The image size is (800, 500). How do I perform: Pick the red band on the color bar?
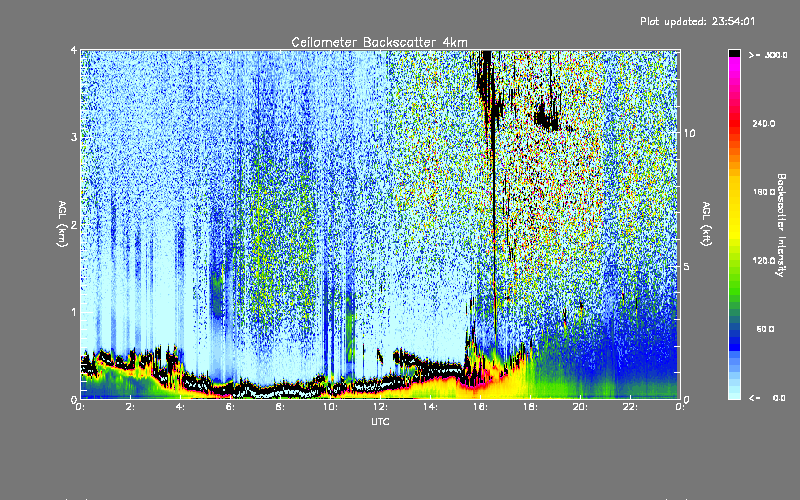pyautogui.click(x=734, y=122)
